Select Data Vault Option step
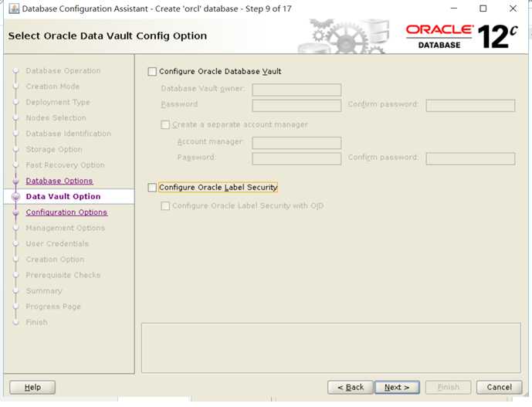The width and height of the screenshot is (532, 407). point(63,196)
